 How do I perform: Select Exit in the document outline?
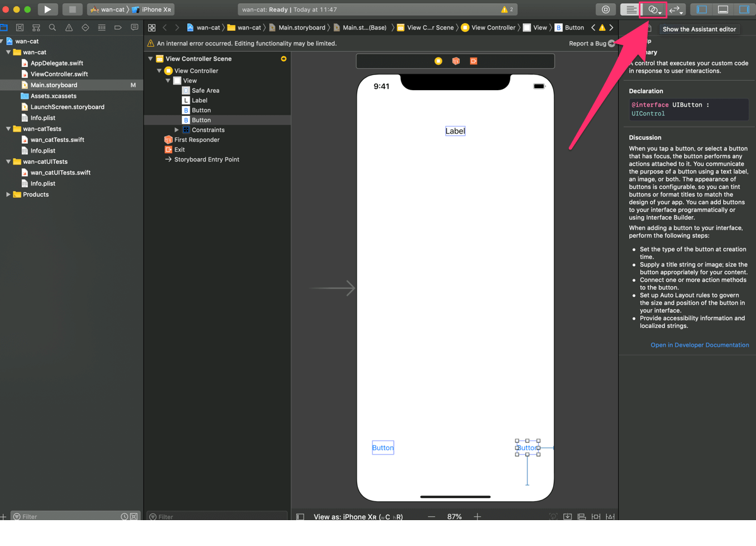point(180,149)
